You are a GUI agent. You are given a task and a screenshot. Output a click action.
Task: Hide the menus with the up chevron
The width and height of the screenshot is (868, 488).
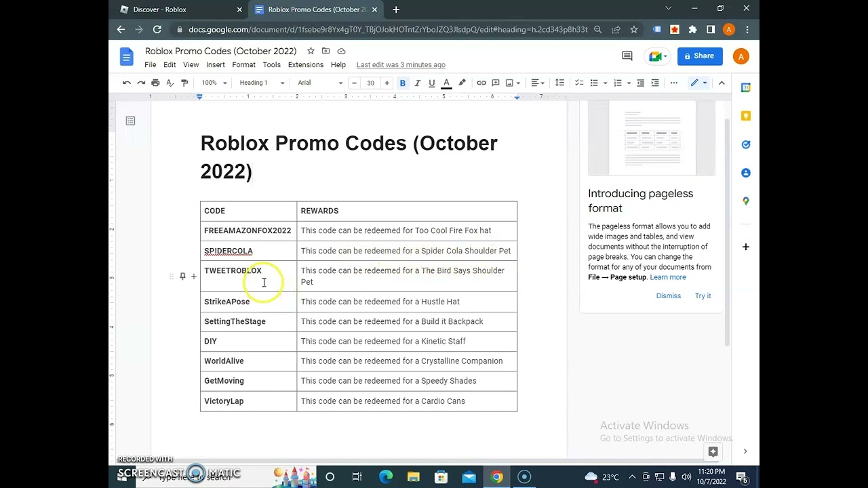pyautogui.click(x=722, y=83)
